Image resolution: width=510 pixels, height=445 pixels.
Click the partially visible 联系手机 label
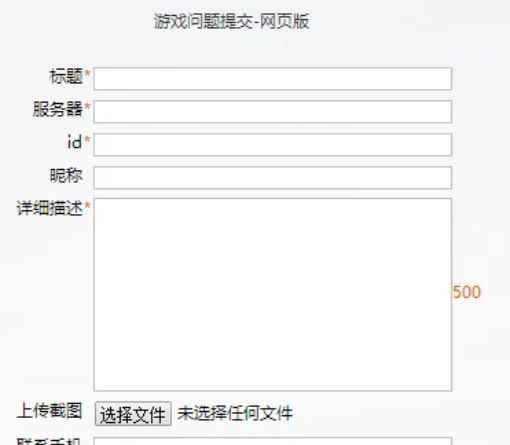click(x=49, y=441)
